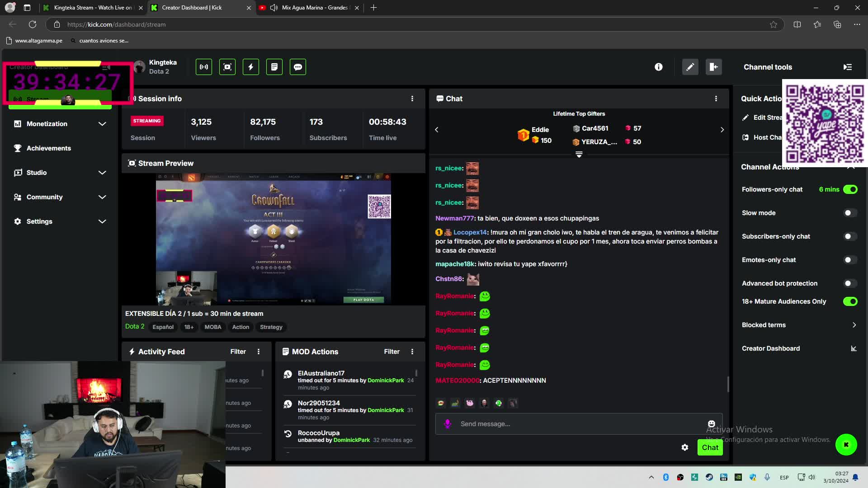Disable Followers-only chat toggle
This screenshot has width=868, height=488.
pos(850,189)
